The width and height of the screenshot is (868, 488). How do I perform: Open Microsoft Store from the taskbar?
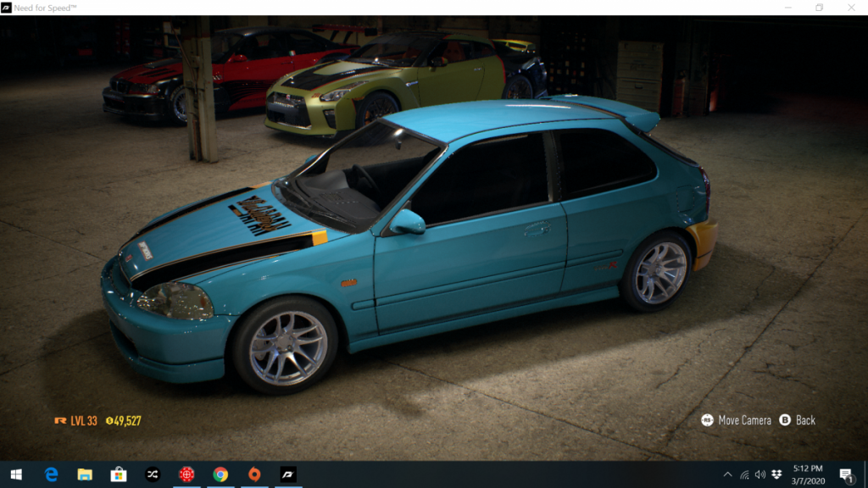pos(119,474)
